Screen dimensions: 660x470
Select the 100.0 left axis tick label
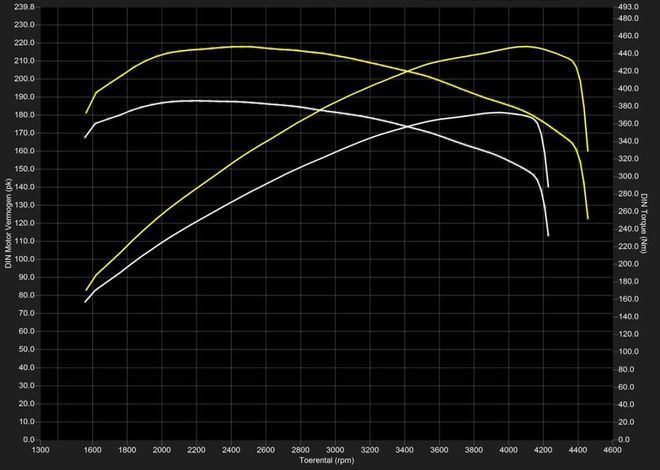pyautogui.click(x=26, y=259)
